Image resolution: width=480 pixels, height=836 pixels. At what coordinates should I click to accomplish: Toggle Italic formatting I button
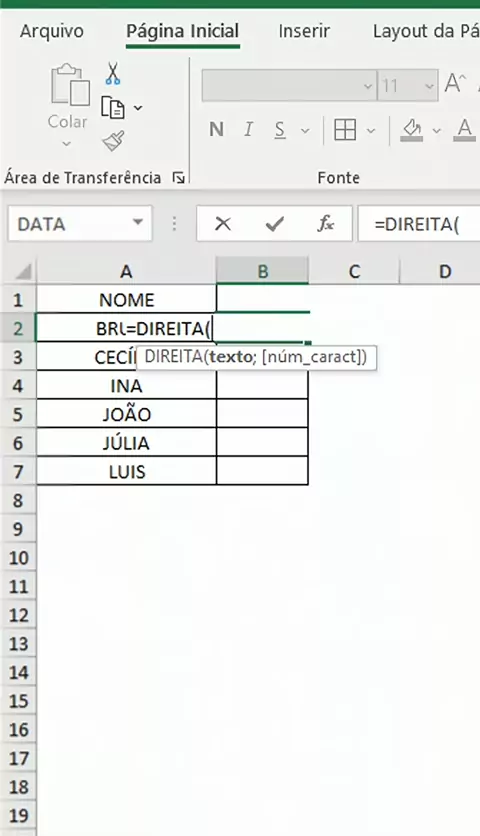(x=248, y=130)
